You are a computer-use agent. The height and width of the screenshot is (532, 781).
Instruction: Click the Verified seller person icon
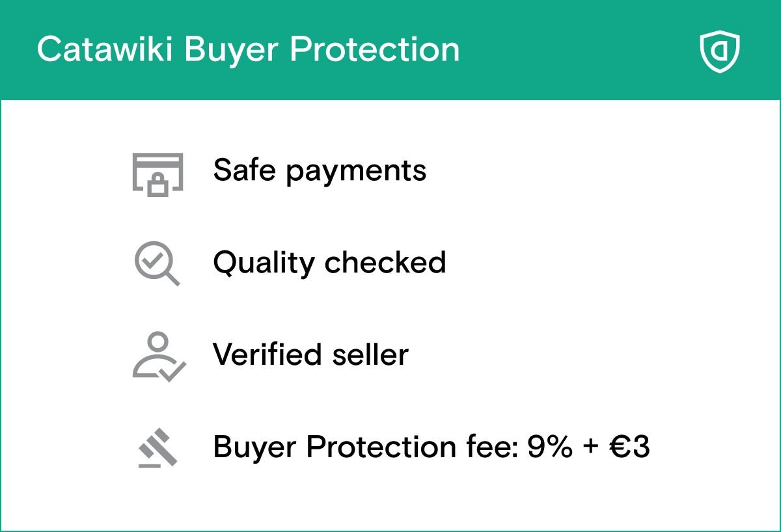click(159, 356)
